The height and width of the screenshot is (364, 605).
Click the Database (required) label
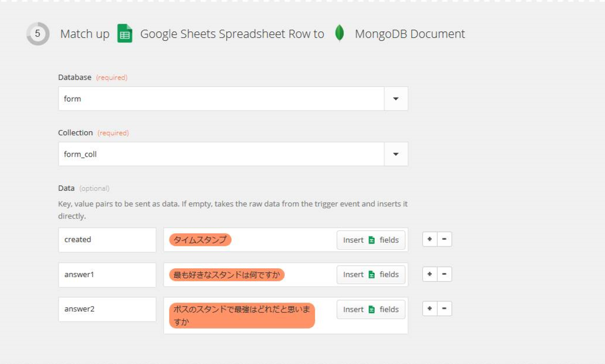(x=93, y=77)
